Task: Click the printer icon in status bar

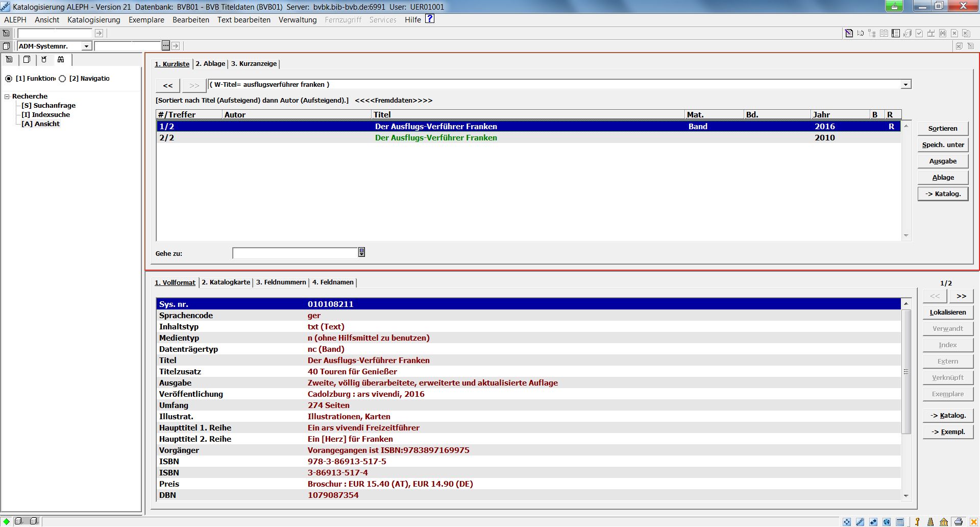Action: (x=958, y=521)
